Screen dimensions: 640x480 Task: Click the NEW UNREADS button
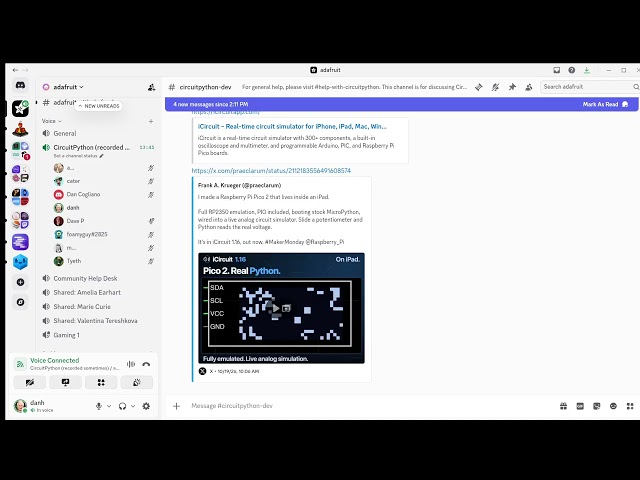pos(98,106)
